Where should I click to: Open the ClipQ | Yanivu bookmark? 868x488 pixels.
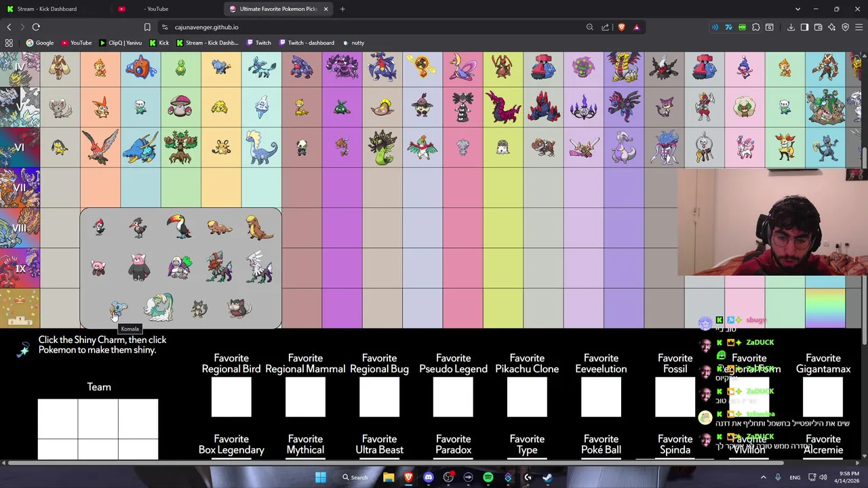pos(121,43)
